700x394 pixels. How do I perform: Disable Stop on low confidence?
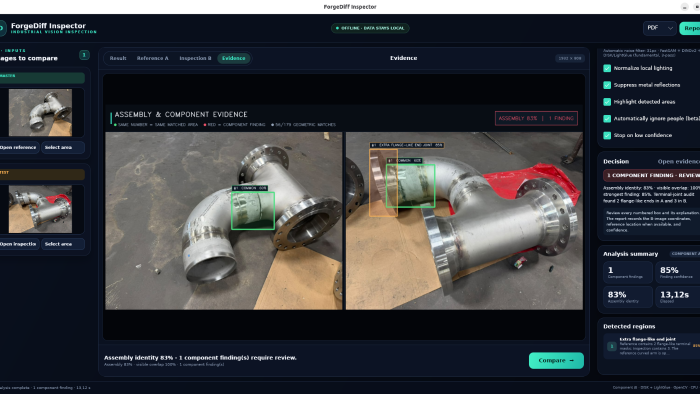coord(607,135)
